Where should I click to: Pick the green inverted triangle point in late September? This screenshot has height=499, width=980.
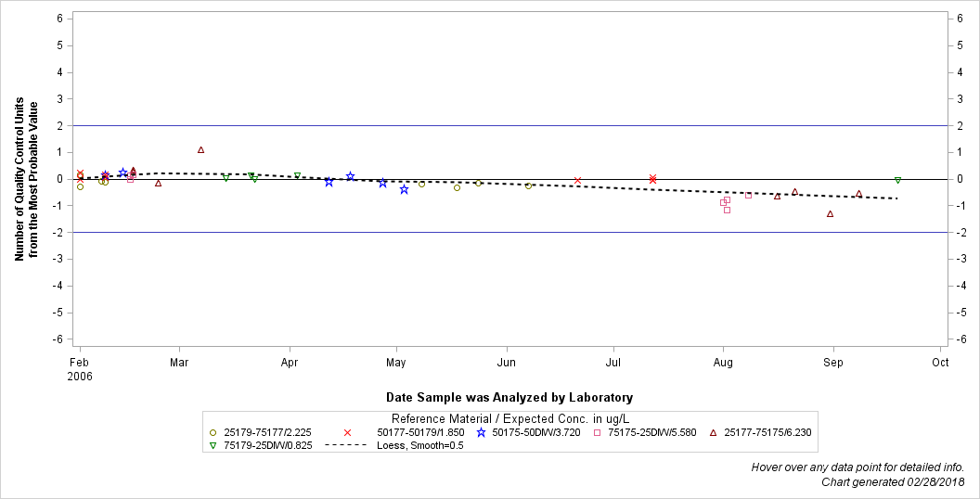tap(897, 180)
